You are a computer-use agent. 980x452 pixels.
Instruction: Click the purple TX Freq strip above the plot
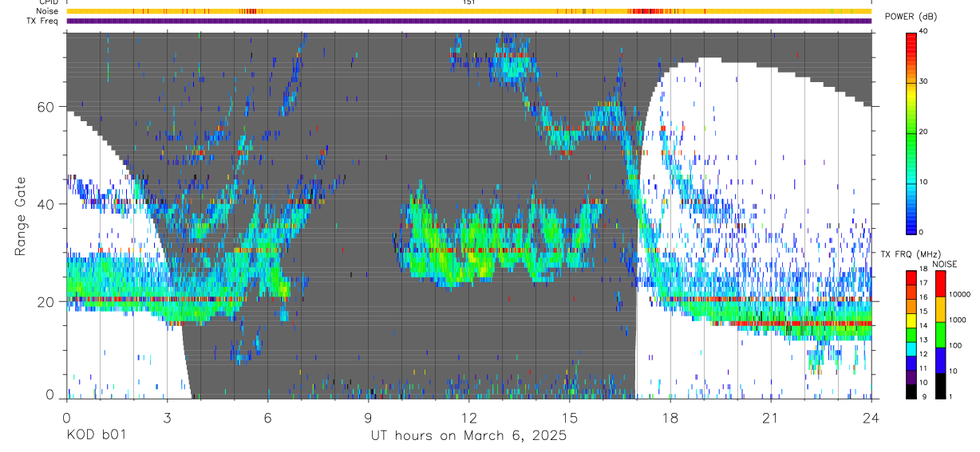click(469, 21)
